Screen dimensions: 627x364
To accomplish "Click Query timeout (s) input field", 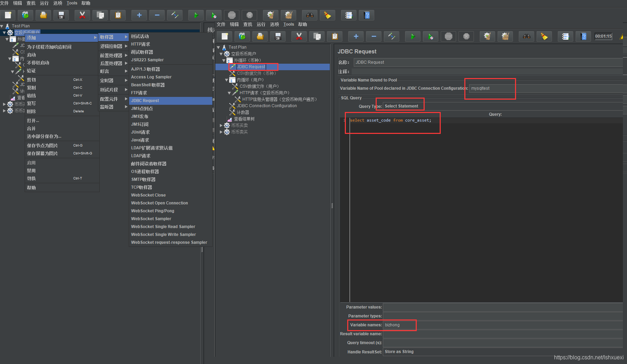I will coord(503,343).
